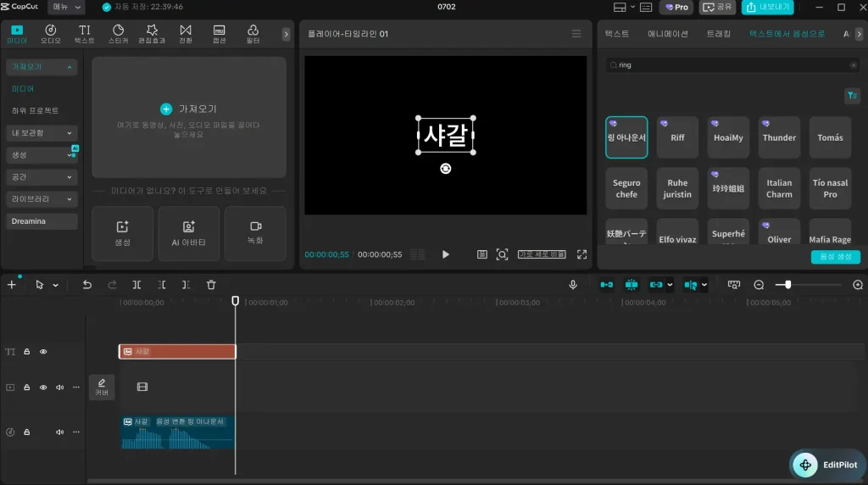Viewport: 868px width, 485px height.
Task: Open the Sticker (스티커) panel icon
Action: click(118, 34)
